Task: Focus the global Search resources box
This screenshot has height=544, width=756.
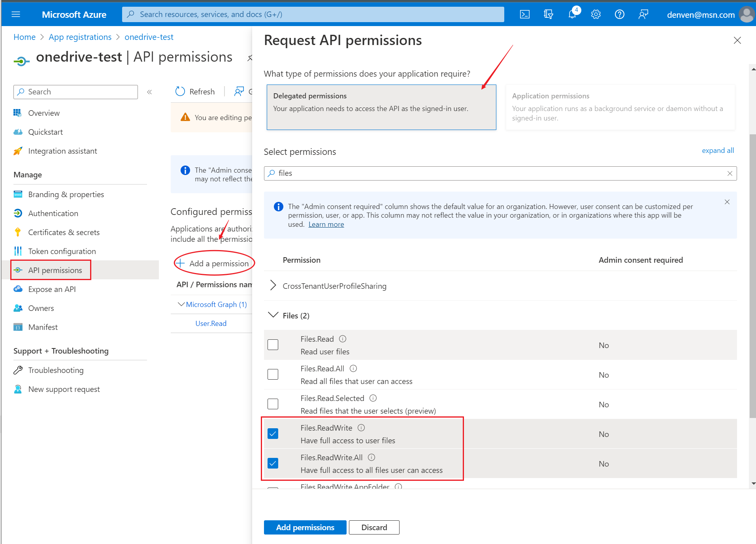Action: (x=313, y=15)
